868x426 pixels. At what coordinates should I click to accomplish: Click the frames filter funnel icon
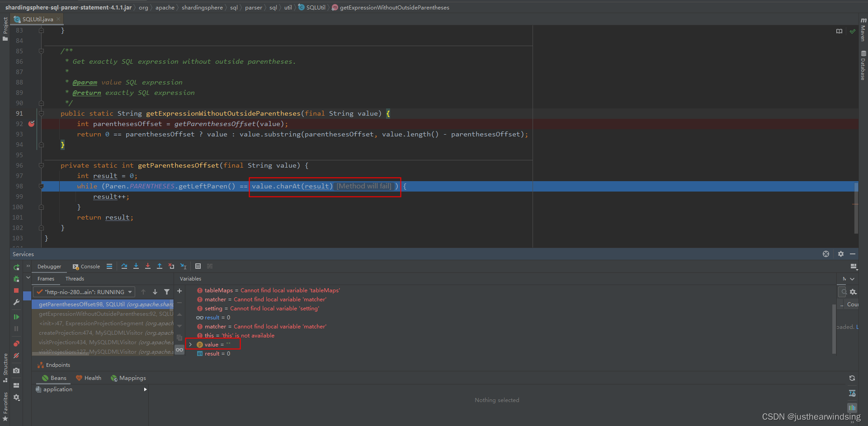(x=167, y=292)
